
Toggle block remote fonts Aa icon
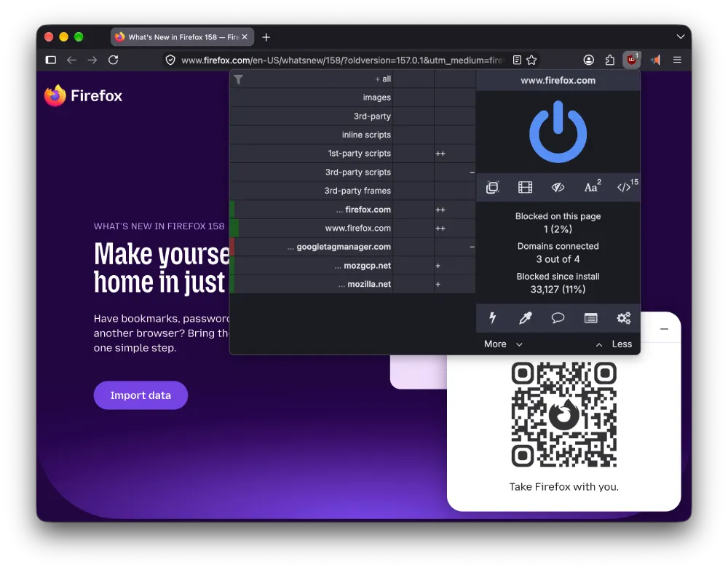coord(591,186)
